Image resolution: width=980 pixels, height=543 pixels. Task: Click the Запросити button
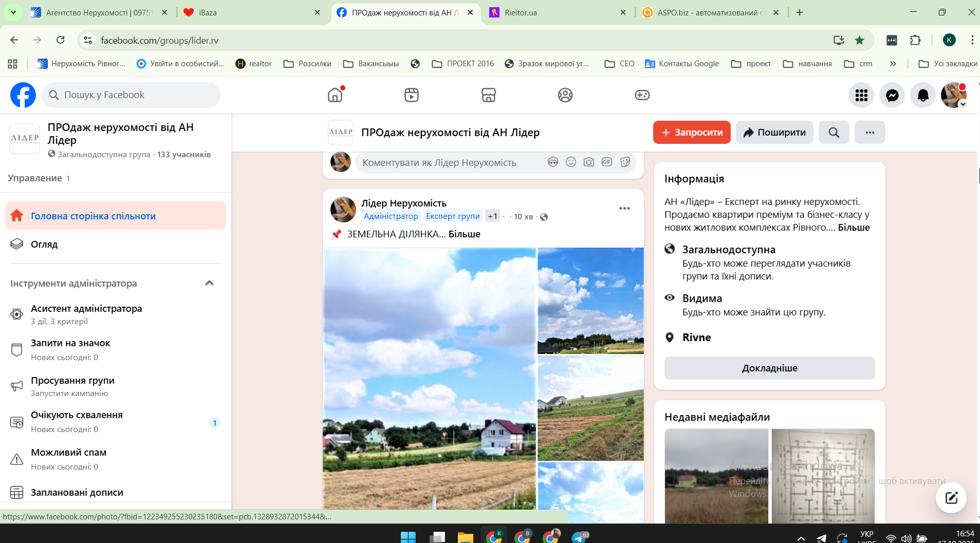[692, 133]
